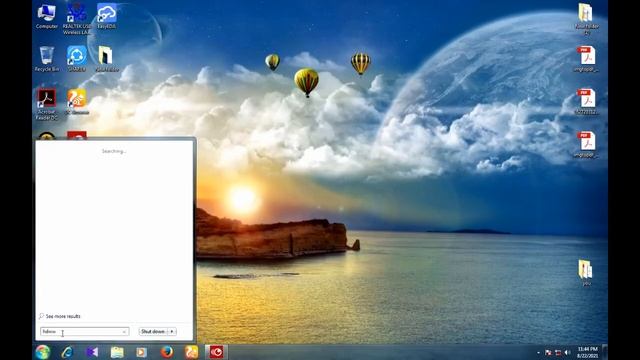This screenshot has height=360, width=640.
Task: Select the red screen recorder taskbar icon
Action: [216, 352]
